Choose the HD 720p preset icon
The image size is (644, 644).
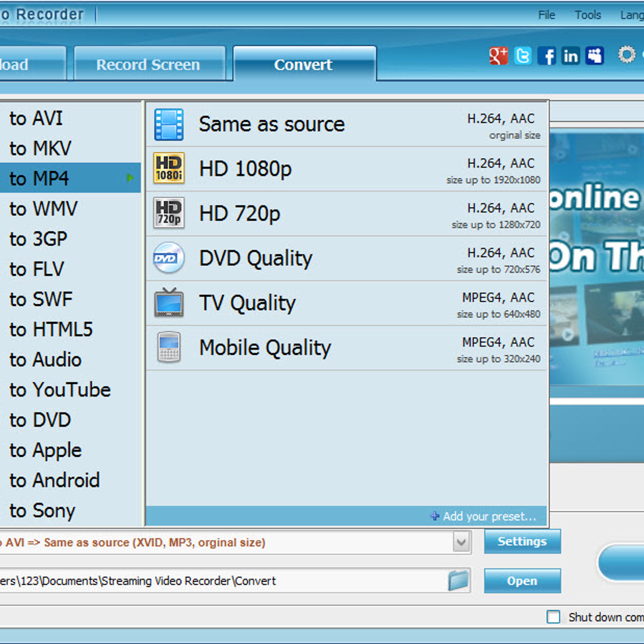tap(169, 214)
